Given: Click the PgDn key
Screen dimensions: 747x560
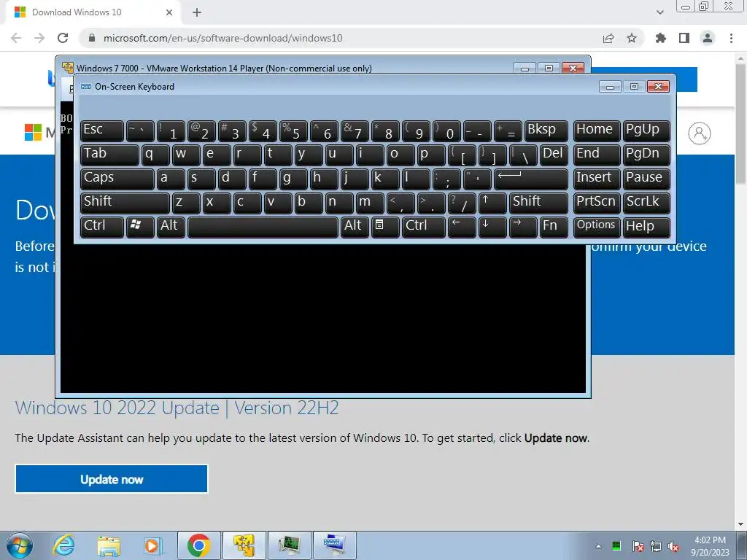Looking at the screenshot, I should (646, 155).
